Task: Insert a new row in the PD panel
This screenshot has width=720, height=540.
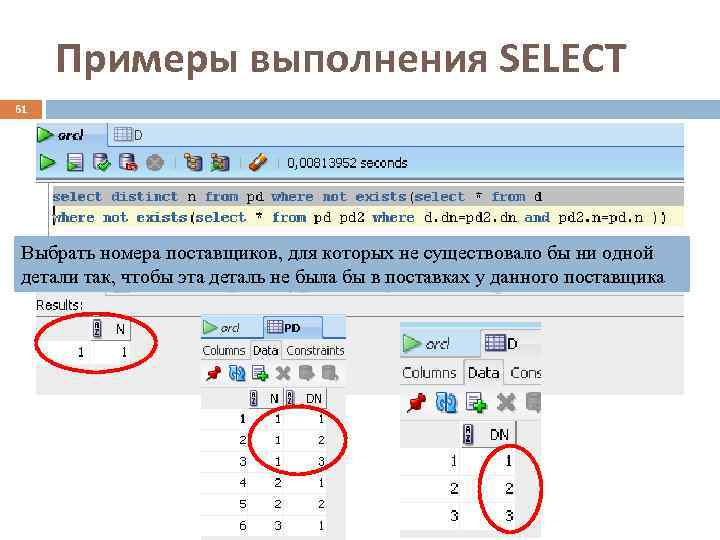Action: tap(260, 373)
